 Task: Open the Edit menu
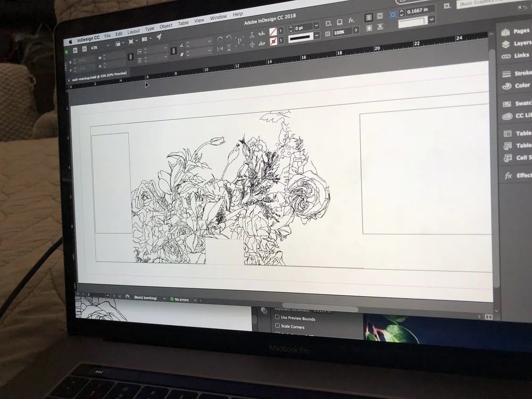pos(119,34)
